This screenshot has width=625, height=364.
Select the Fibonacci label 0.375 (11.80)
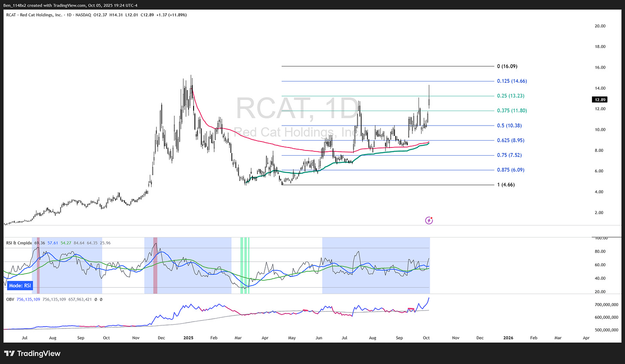coord(512,111)
